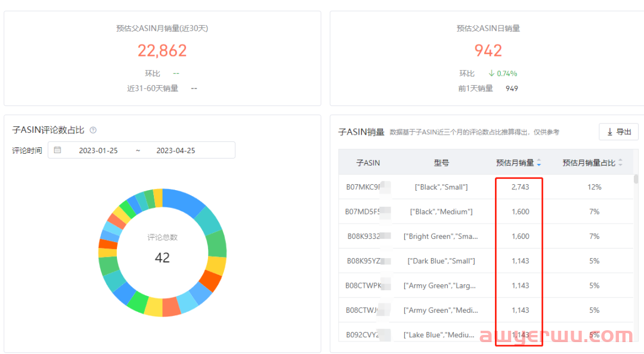Click the 12% sales share value

[595, 187]
